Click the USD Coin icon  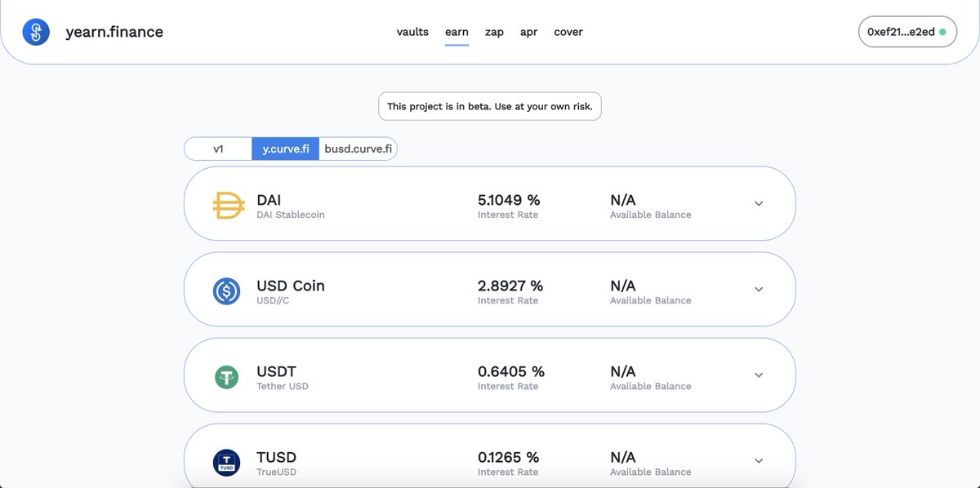(x=226, y=291)
